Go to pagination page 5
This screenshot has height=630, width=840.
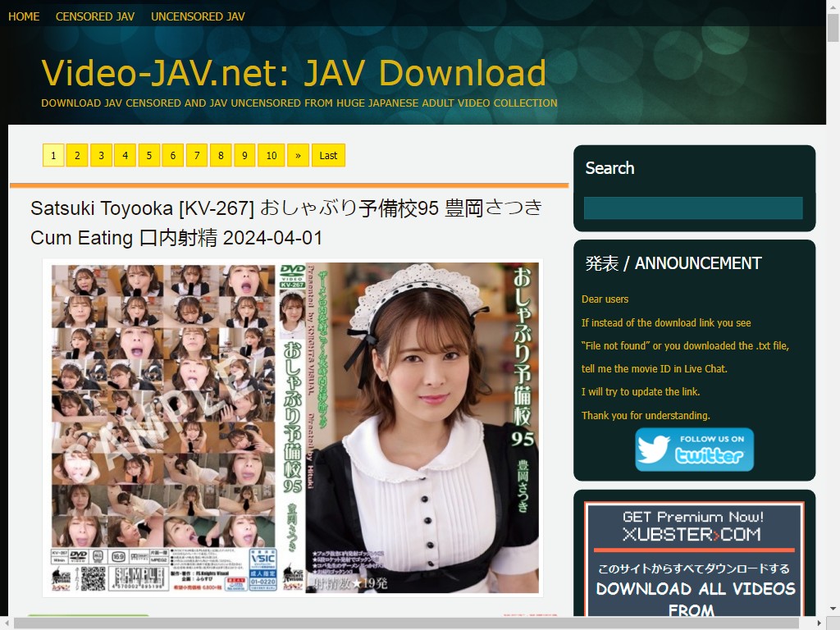point(149,155)
